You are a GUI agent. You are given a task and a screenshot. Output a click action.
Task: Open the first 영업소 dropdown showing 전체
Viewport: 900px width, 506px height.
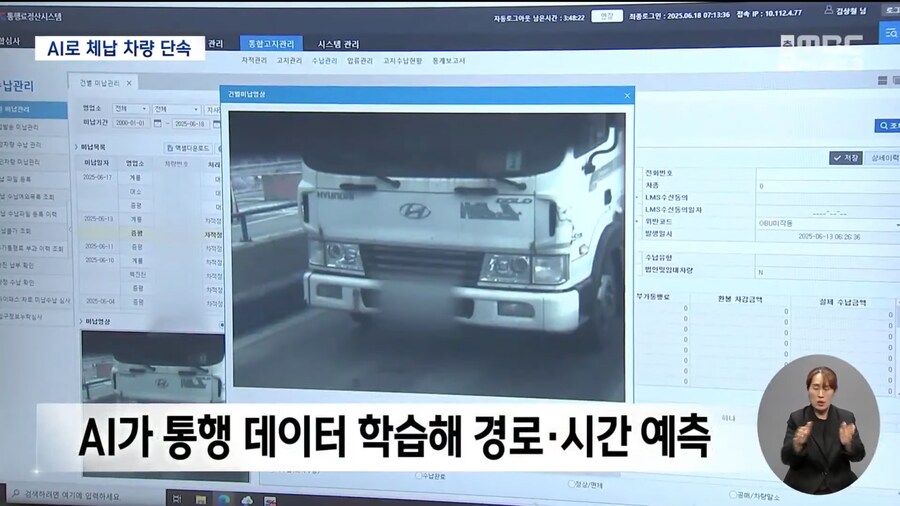tap(130, 108)
